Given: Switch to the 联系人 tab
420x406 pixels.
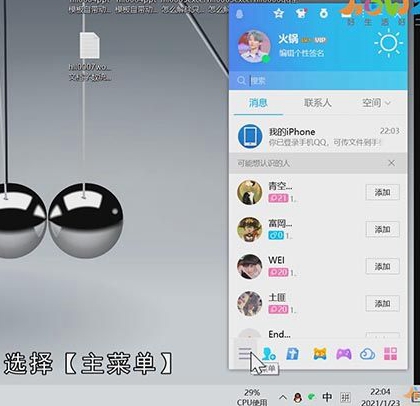Looking at the screenshot, I should (x=318, y=103).
